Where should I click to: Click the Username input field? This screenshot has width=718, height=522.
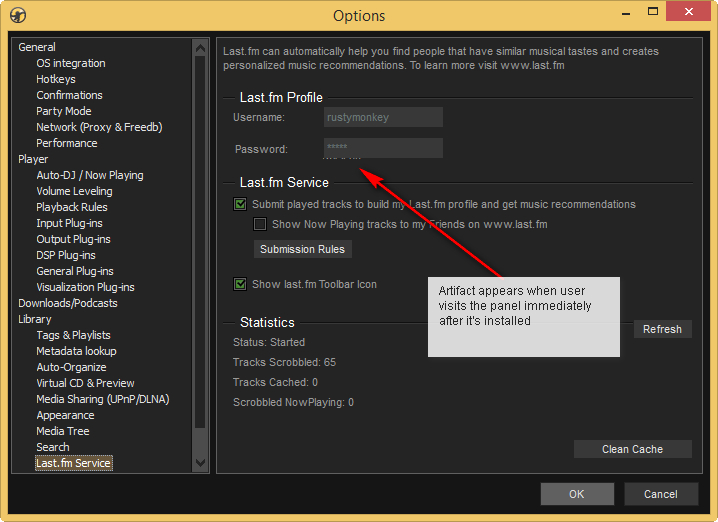pyautogui.click(x=382, y=117)
